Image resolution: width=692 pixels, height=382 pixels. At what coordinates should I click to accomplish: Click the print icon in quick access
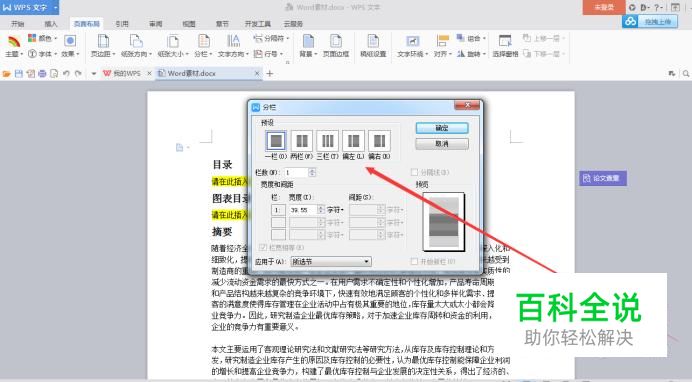tap(42, 74)
